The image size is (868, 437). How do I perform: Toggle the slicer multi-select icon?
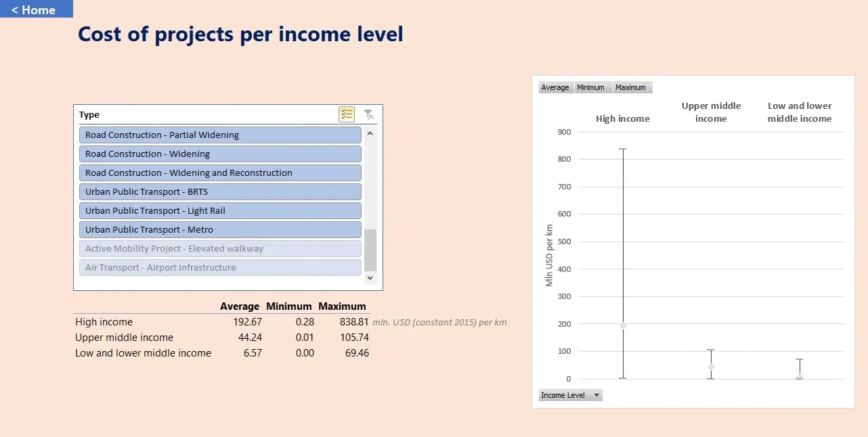347,114
